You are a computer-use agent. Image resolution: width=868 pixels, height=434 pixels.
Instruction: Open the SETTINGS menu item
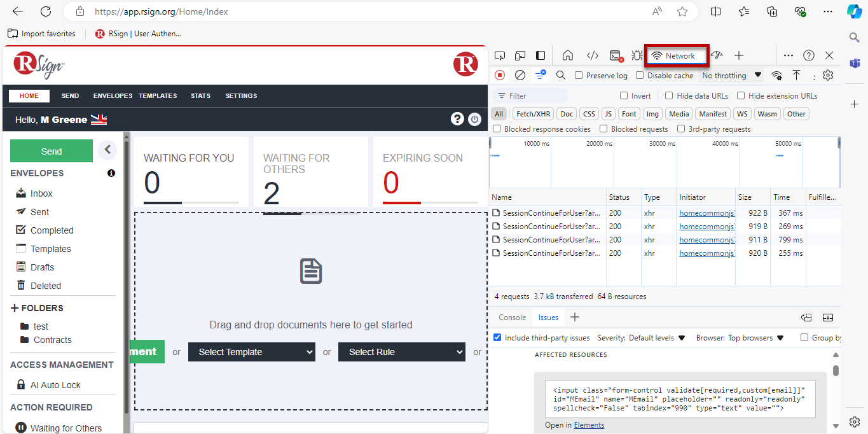click(x=241, y=96)
